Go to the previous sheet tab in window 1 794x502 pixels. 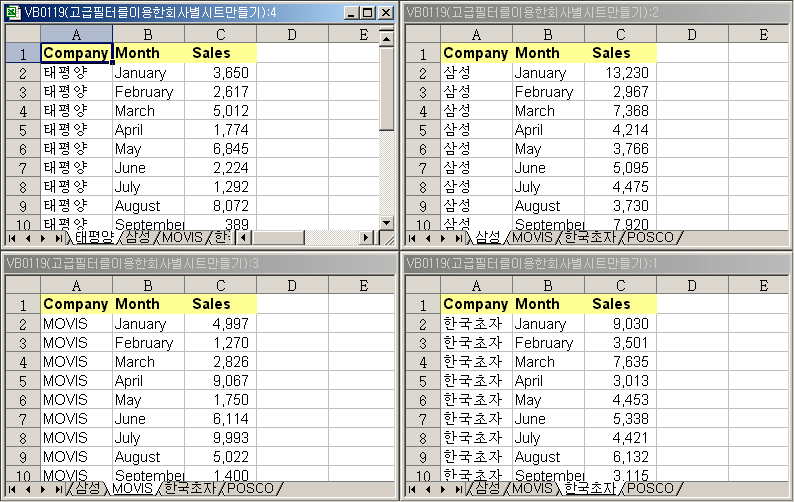point(428,489)
